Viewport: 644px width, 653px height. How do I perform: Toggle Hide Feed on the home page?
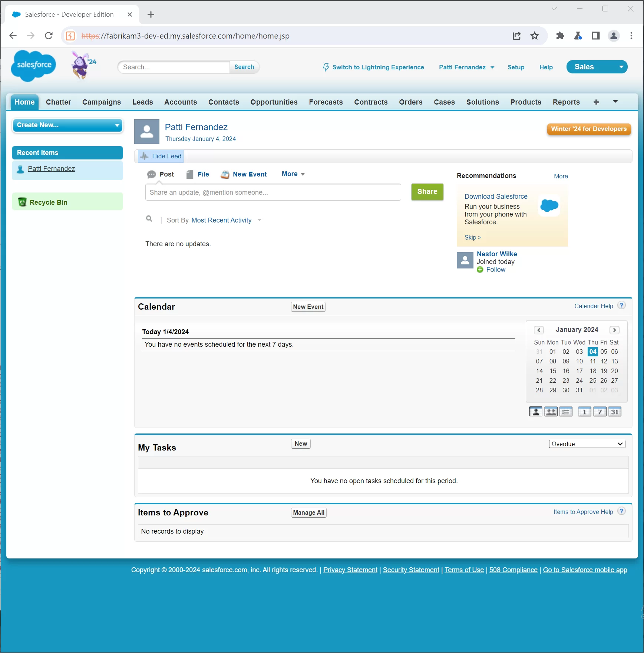pyautogui.click(x=160, y=156)
